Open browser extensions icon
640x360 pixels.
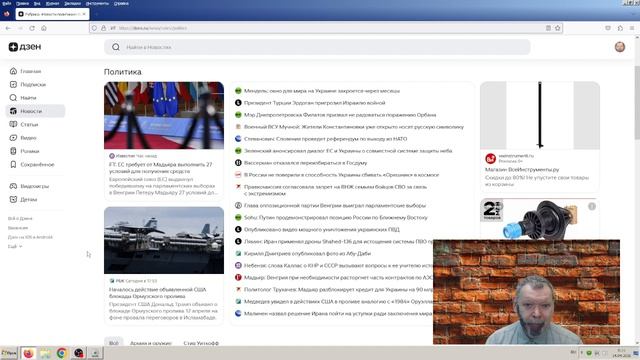[620, 28]
